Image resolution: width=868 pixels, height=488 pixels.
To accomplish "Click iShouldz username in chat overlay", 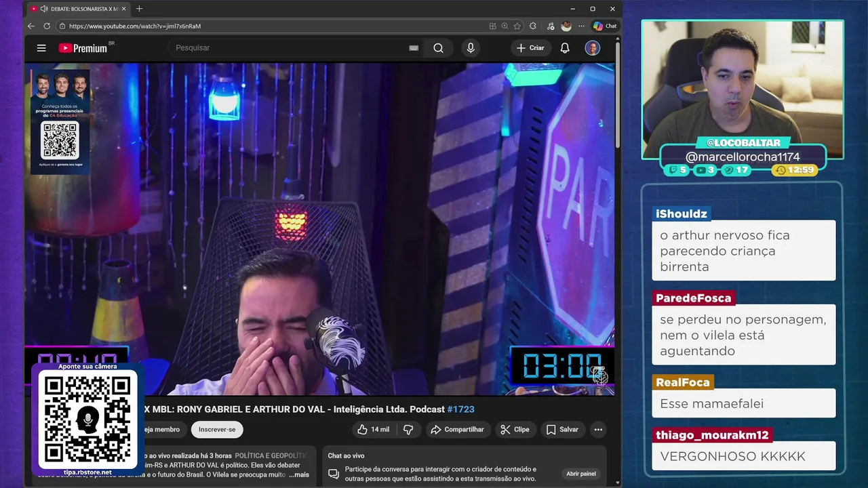I will 682,214.
